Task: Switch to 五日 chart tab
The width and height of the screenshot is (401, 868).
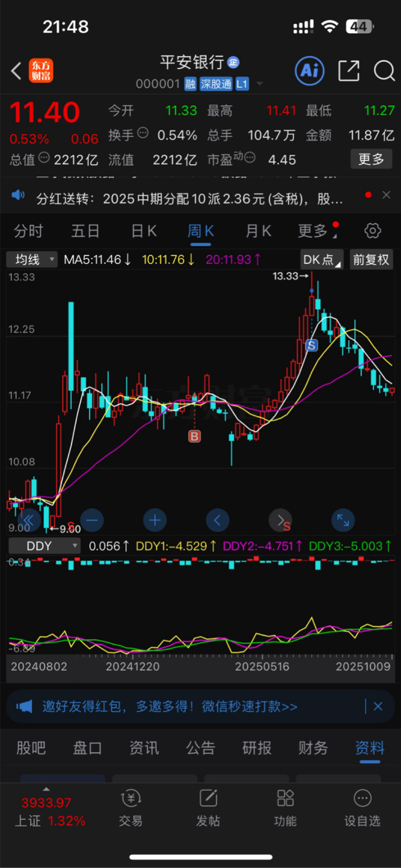Action: point(85,231)
